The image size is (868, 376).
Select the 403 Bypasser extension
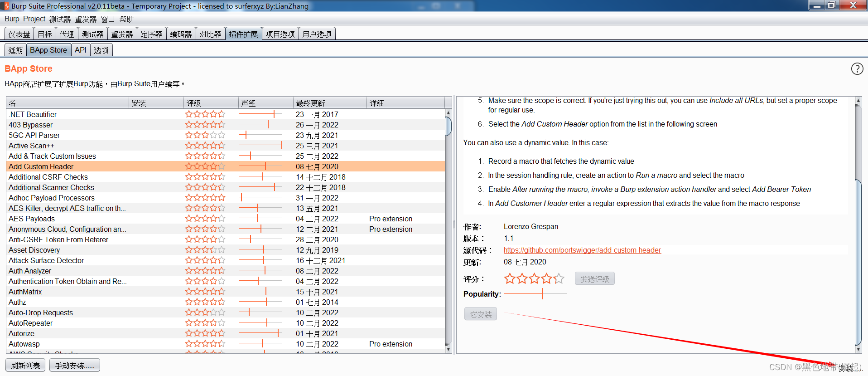click(226, 125)
